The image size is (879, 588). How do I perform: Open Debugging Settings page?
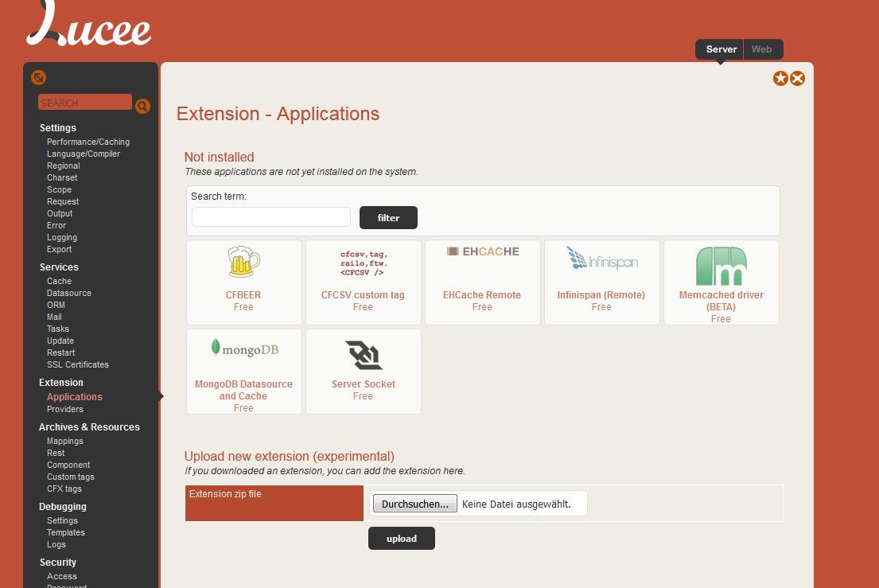62,520
